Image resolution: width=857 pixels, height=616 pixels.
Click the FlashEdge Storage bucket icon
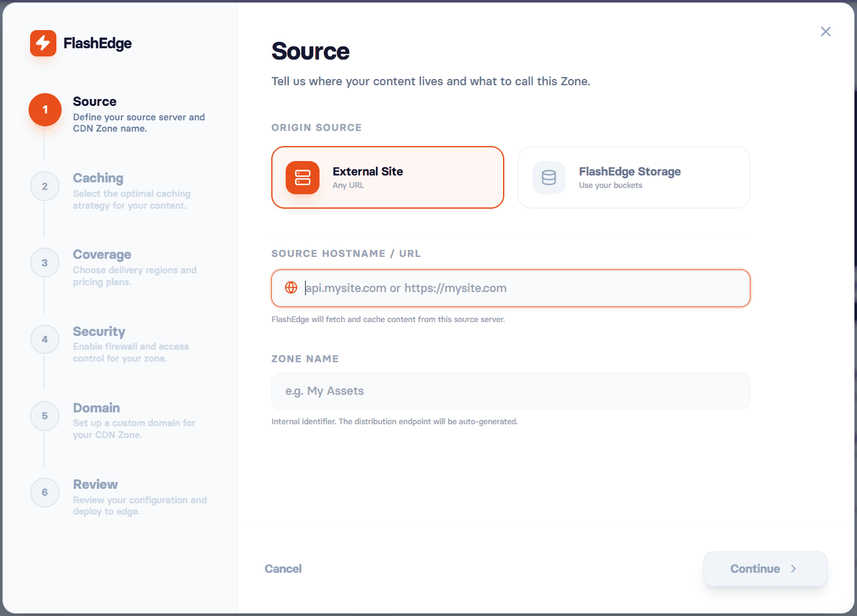(549, 177)
